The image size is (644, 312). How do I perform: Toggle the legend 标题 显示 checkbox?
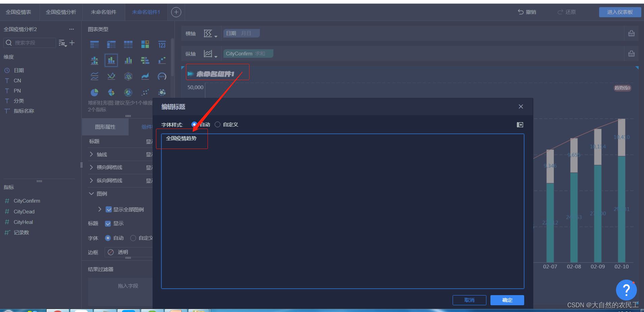[x=108, y=224]
